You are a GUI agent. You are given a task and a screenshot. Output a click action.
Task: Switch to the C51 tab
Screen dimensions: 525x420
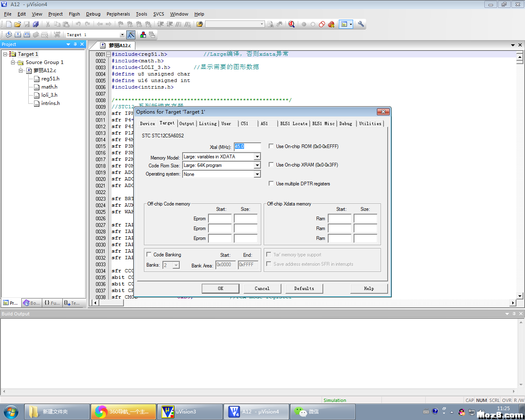coord(244,123)
